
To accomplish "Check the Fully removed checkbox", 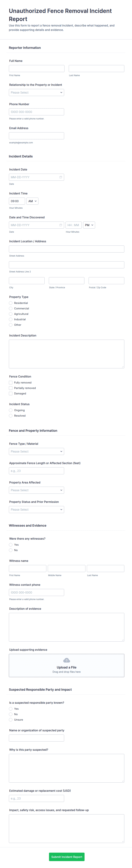I will click(11, 382).
